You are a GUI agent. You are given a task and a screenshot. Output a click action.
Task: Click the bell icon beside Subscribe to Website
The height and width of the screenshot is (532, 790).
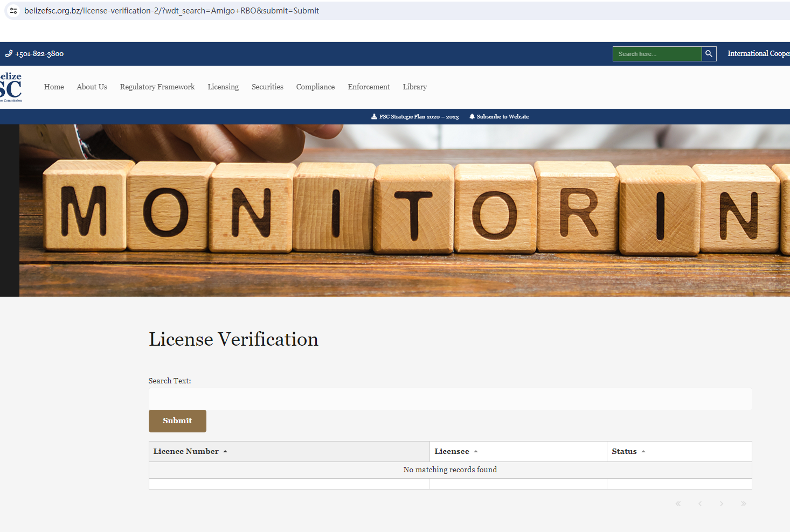click(x=472, y=117)
